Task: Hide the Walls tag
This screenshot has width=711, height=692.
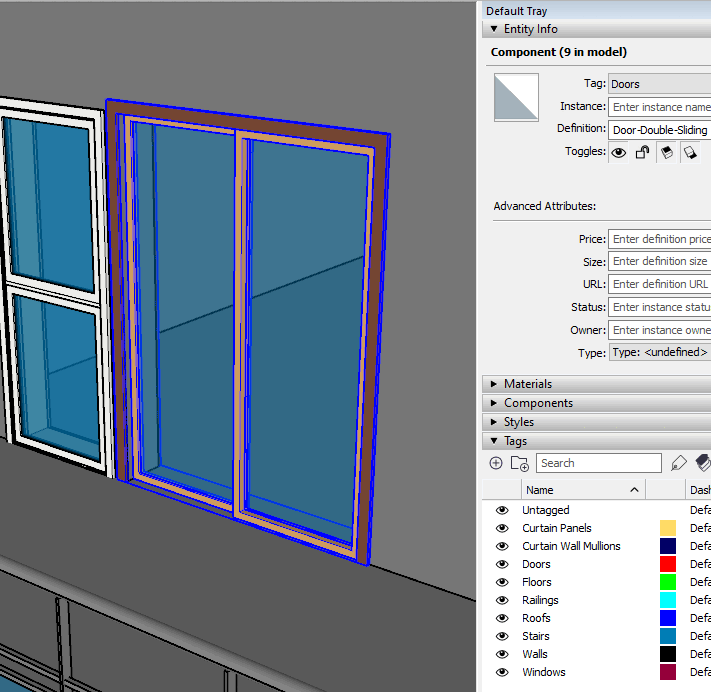Action: (x=502, y=654)
